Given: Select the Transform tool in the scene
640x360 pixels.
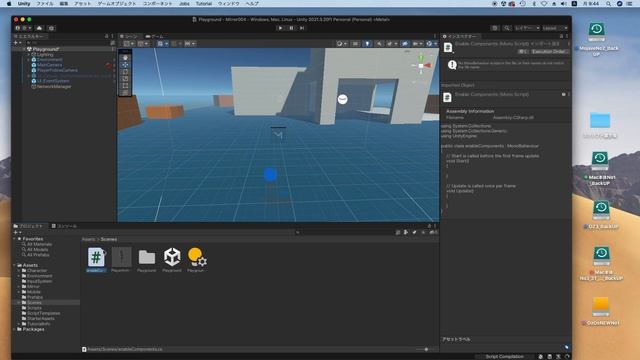Looking at the screenshot, I should 125,92.
